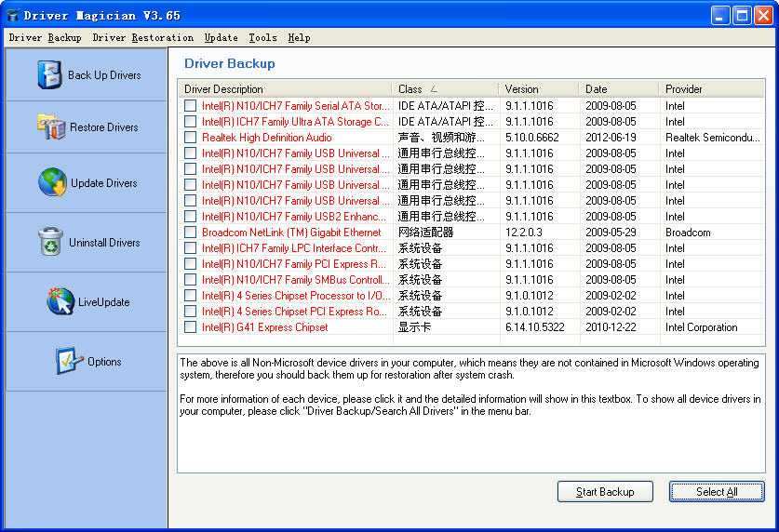Click the Broadcom provider cell
Screen dimensions: 779x532
tap(688, 233)
